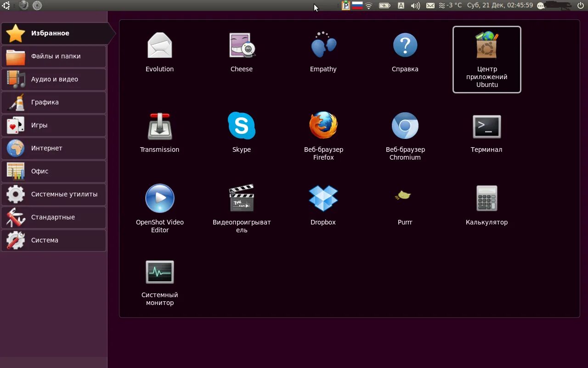588x368 pixels.
Task: Switch to Файлы и папки category
Action: point(54,56)
